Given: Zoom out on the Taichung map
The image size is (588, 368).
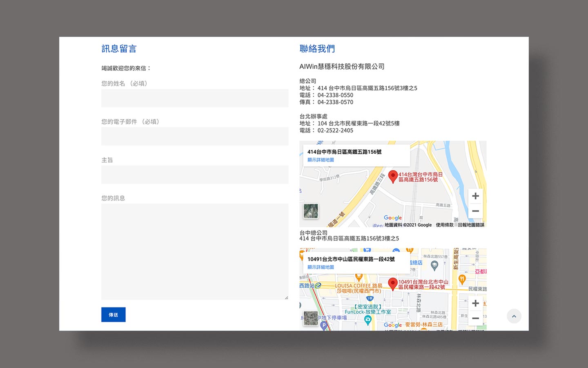Looking at the screenshot, I should tap(475, 211).
